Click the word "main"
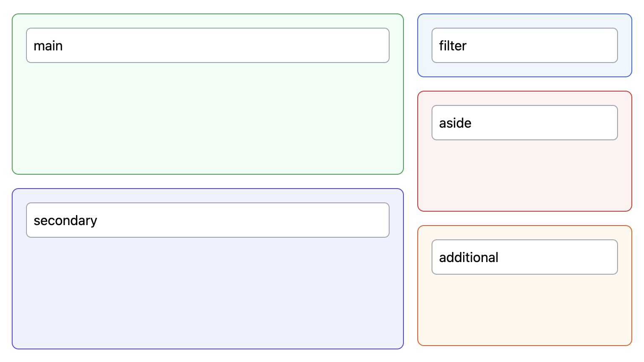Viewport: 644px width, 362px height. (48, 46)
